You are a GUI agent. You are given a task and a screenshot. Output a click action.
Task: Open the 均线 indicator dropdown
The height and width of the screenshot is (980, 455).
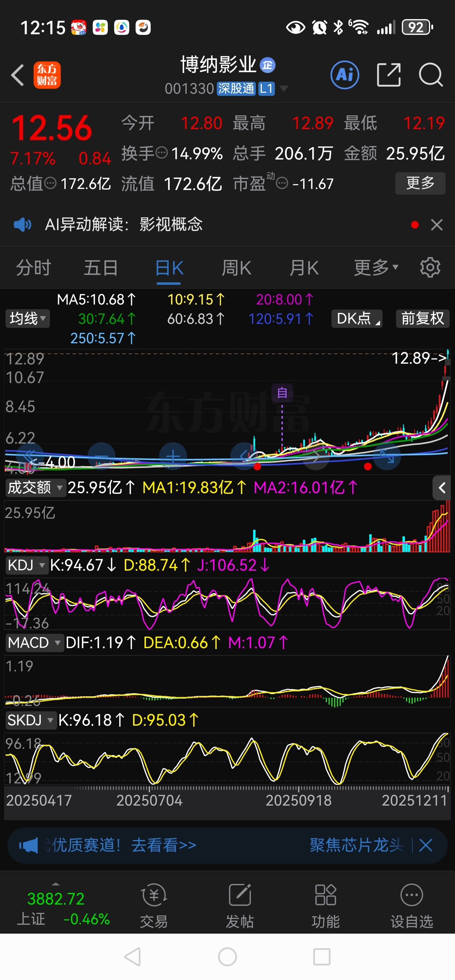[x=27, y=318]
